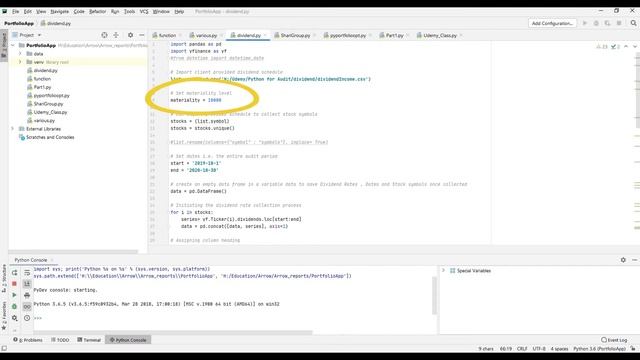Open the Problems tool window
Image resolution: width=640 pixels, height=360 pixels.
coord(28,340)
